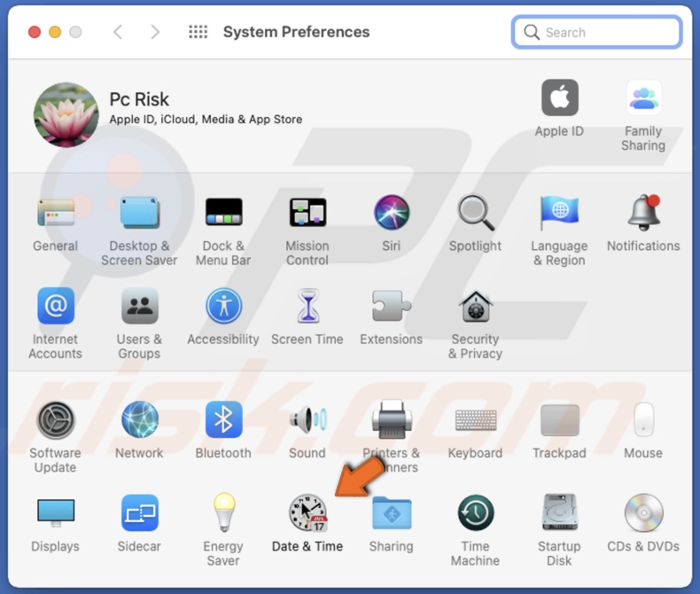This screenshot has width=700, height=594.
Task: Open Accessibility preferences
Action: pyautogui.click(x=223, y=306)
